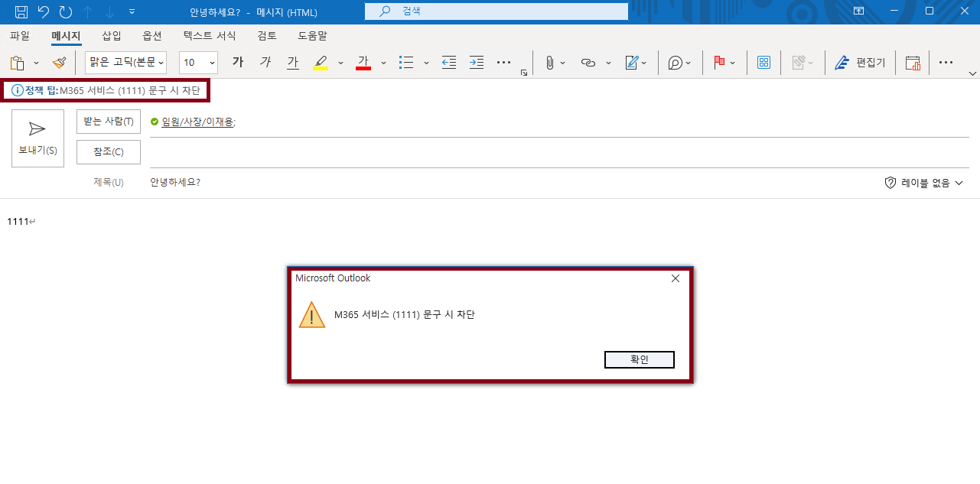Viewport: 980px width, 484px height.
Task: Expand the link options arrow
Action: pos(608,63)
